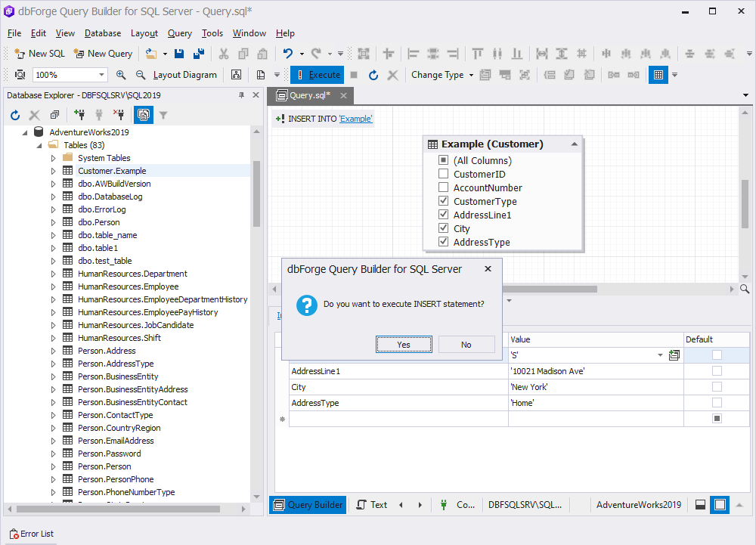756x545 pixels.
Task: Click the Save disk icon
Action: pyautogui.click(x=179, y=54)
